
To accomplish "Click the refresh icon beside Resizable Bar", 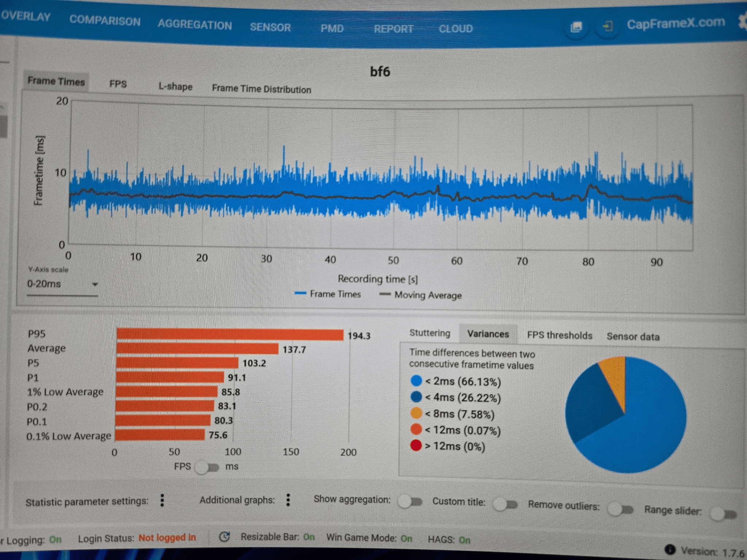I will click(x=224, y=537).
